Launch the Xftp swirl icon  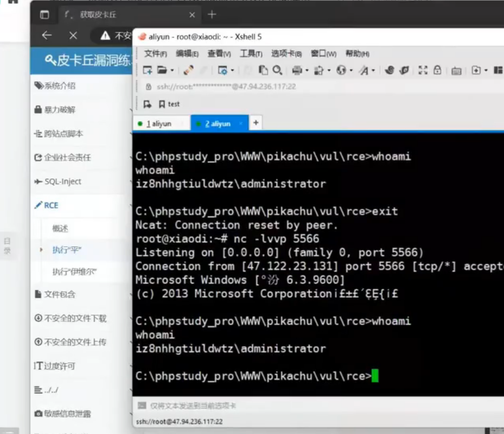pyautogui.click(x=390, y=70)
